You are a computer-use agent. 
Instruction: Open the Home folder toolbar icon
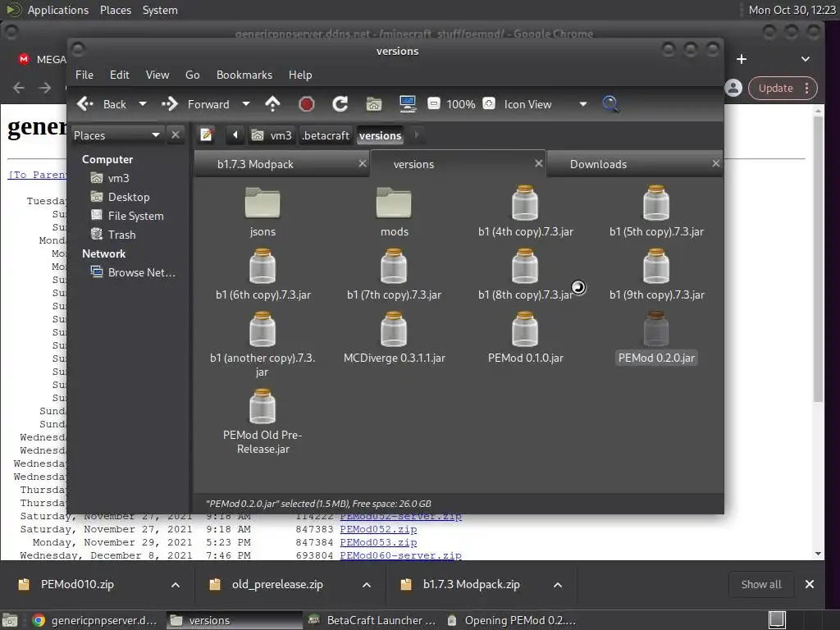[x=374, y=104]
